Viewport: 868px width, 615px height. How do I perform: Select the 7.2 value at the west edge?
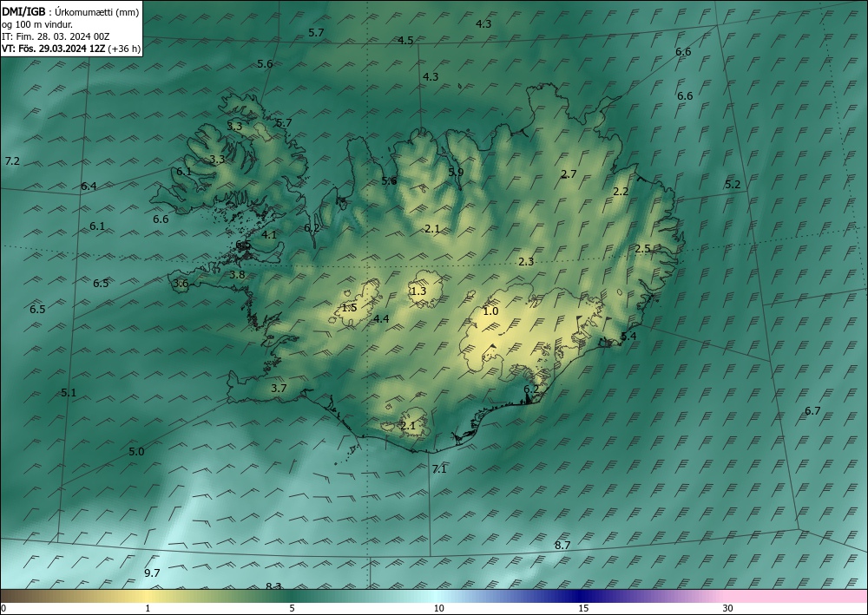click(12, 161)
